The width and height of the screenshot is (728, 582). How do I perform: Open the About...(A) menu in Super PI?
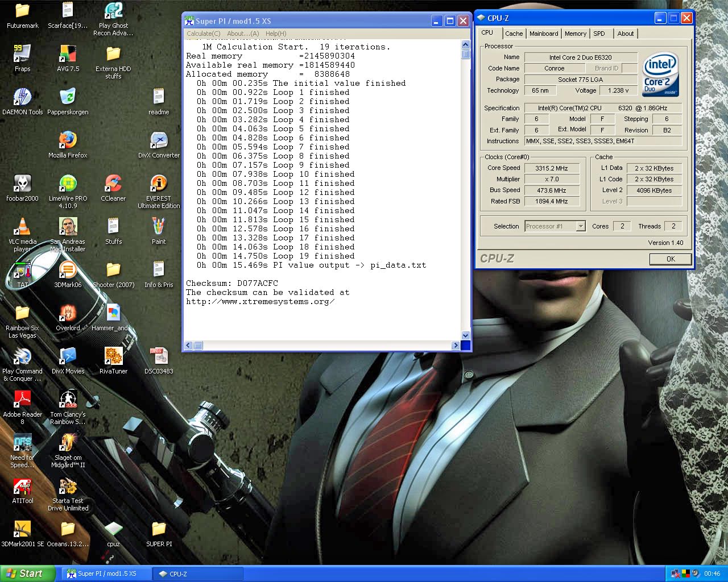243,34
